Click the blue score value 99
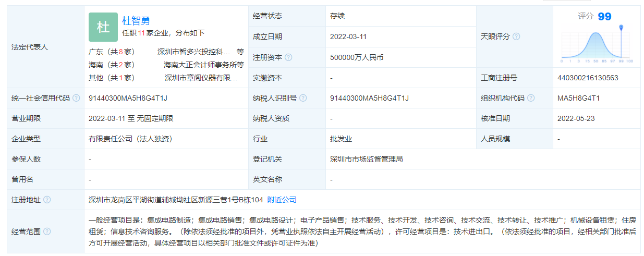Viewport: 644px width, 256px height. coord(604,17)
